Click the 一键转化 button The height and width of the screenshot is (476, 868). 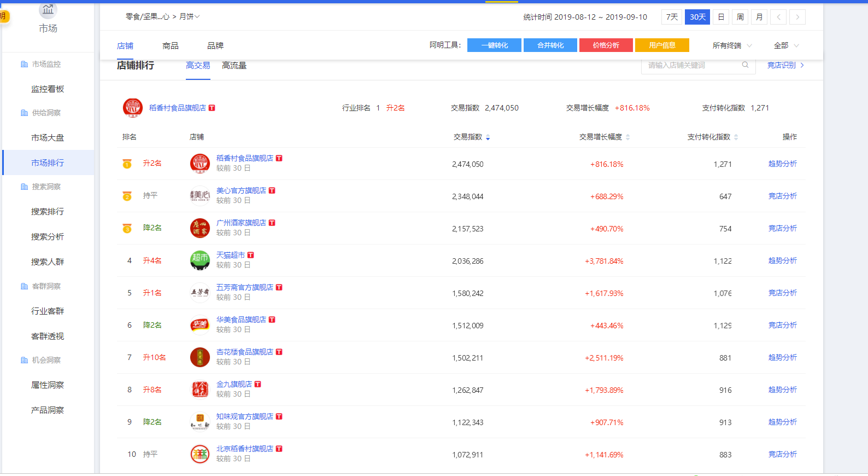[495, 45]
